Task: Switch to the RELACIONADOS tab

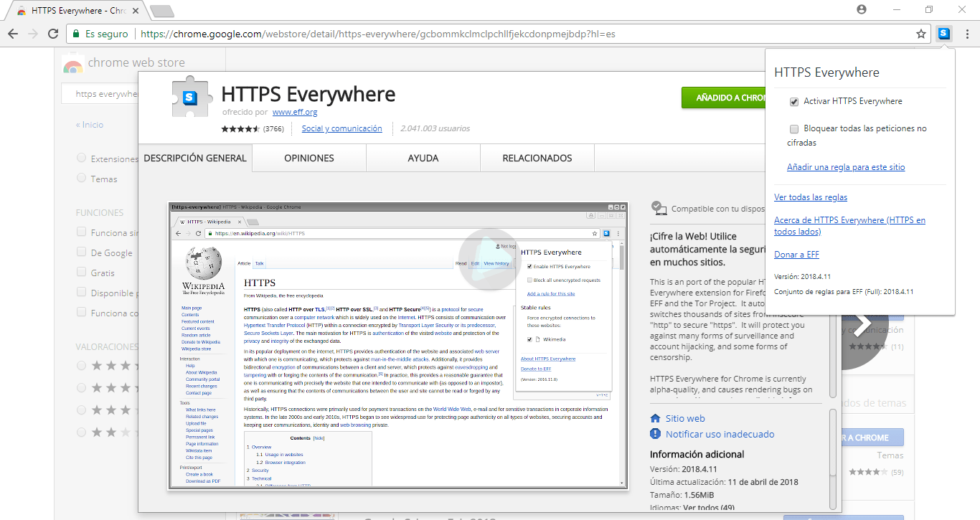Action: click(x=537, y=158)
